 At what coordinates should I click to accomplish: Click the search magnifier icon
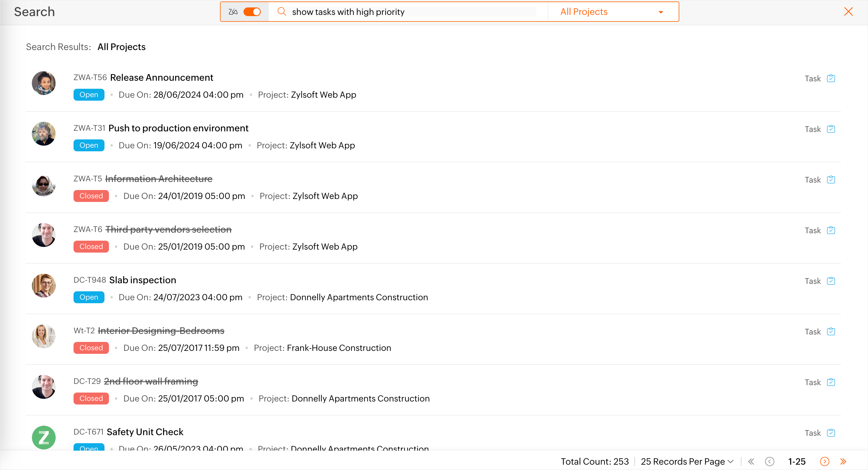coord(282,12)
